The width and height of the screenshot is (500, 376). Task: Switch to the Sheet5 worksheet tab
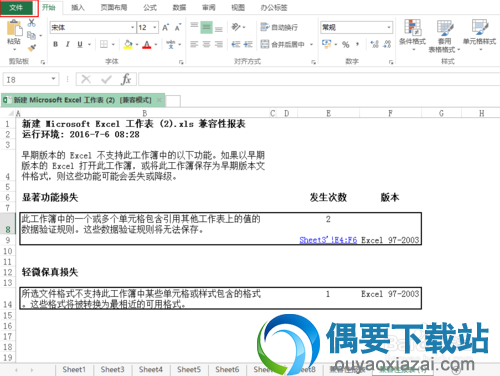(189, 369)
